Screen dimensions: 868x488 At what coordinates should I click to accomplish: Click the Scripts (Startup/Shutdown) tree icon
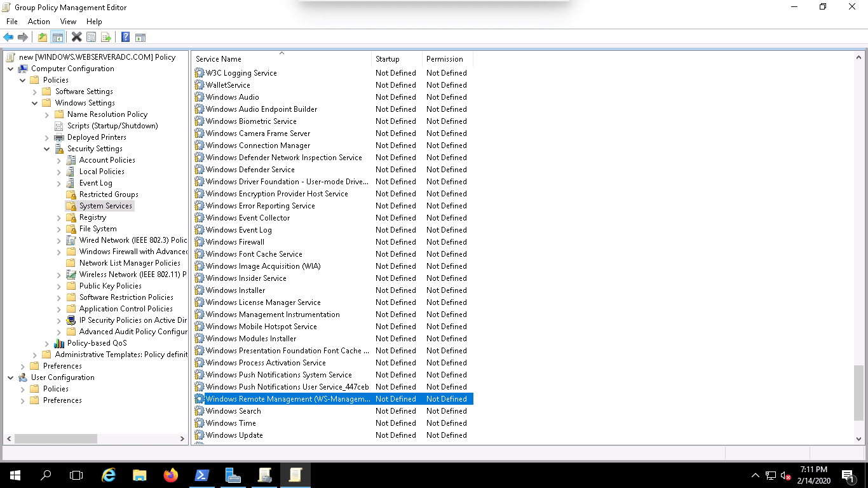pos(59,126)
